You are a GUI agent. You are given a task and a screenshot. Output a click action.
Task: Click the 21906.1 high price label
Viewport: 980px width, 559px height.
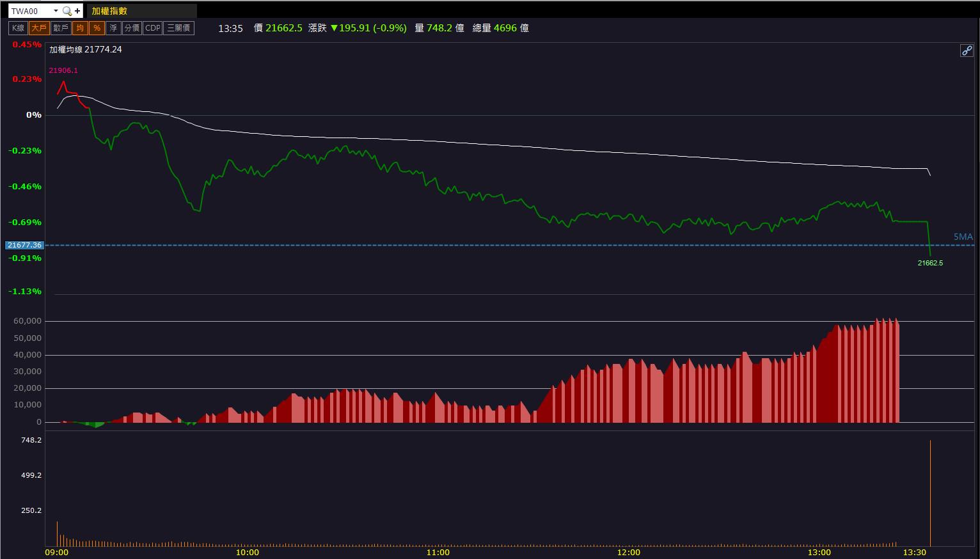point(63,70)
